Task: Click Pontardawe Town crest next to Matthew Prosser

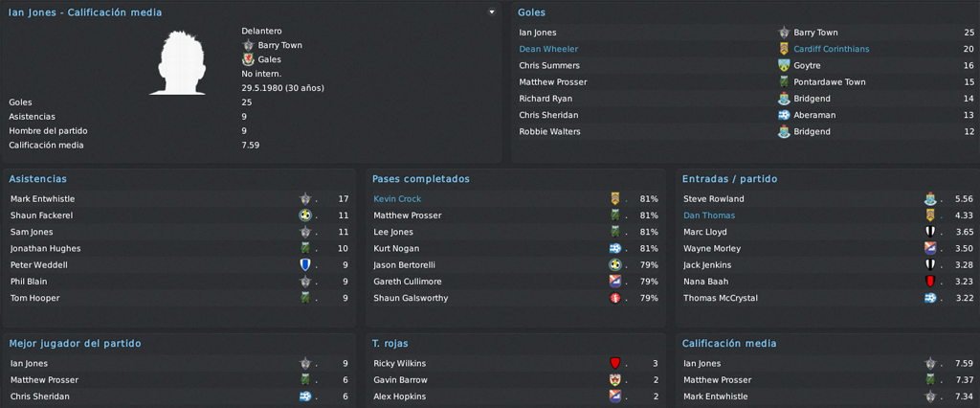Action: point(784,82)
